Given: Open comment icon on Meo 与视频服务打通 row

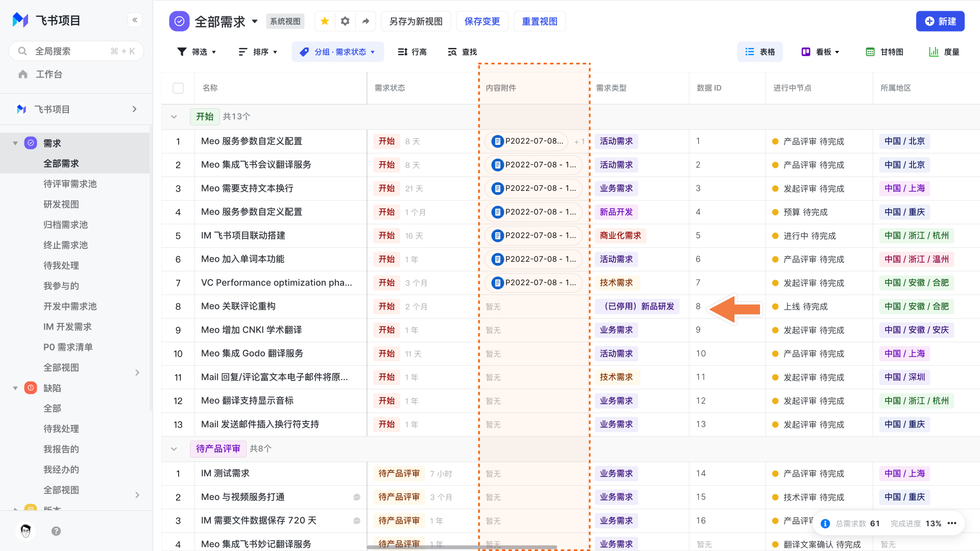Looking at the screenshot, I should 357,497.
